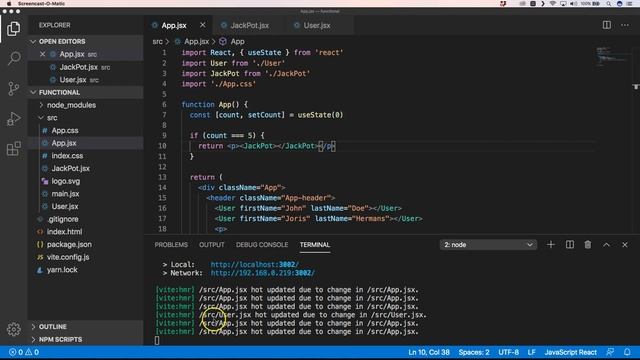This screenshot has height=360, width=640.
Task: Open the Wi-Fi status menu
Action: tap(553, 3)
